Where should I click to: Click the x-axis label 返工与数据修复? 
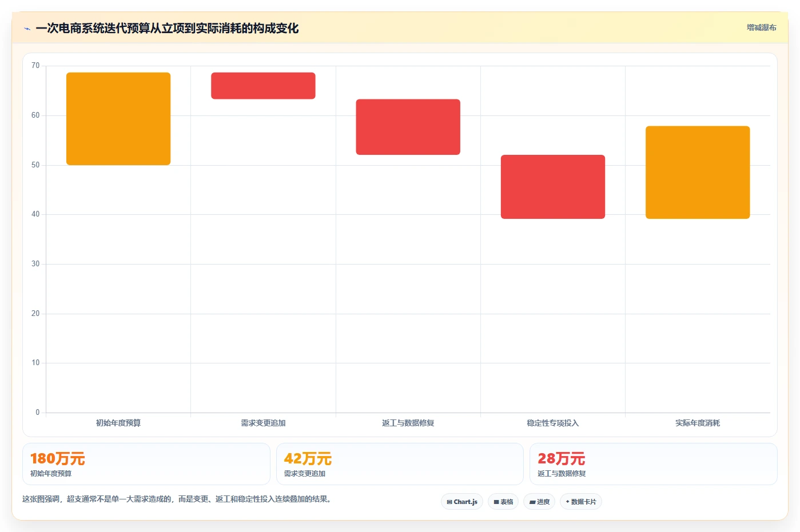pyautogui.click(x=408, y=423)
